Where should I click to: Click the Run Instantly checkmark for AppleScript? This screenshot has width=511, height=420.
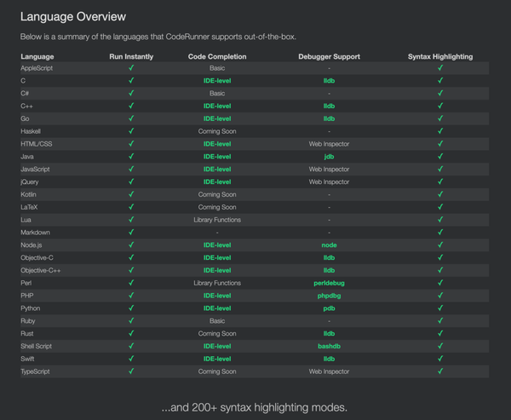pos(131,67)
